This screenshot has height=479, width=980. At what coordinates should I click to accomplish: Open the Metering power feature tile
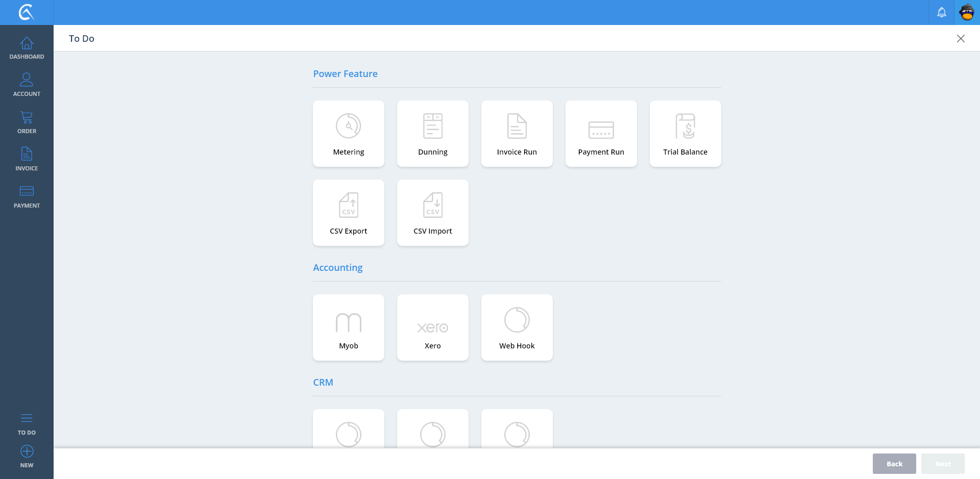click(x=349, y=134)
